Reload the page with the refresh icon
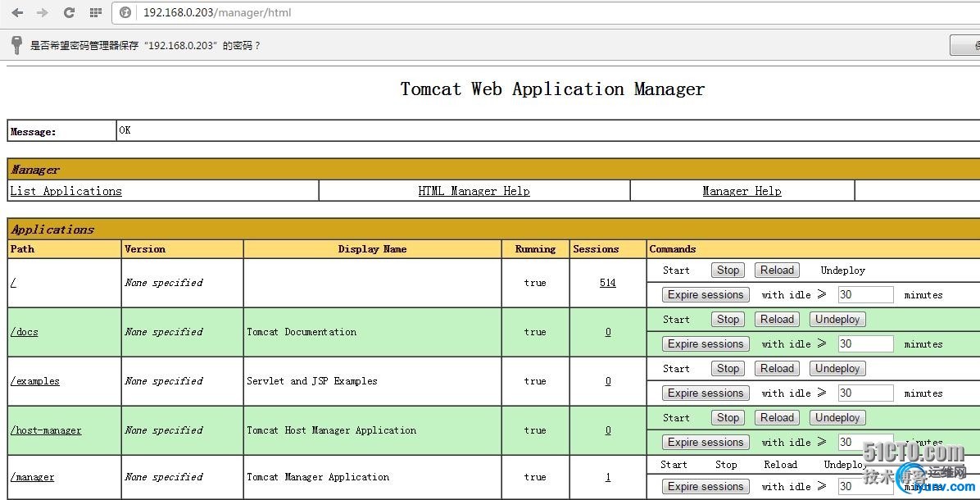 [69, 13]
